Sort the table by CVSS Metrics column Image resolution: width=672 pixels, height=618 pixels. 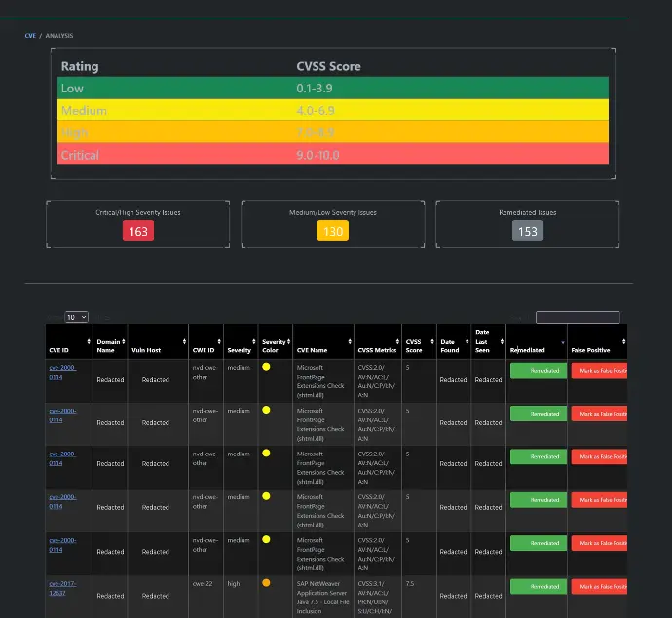378,342
